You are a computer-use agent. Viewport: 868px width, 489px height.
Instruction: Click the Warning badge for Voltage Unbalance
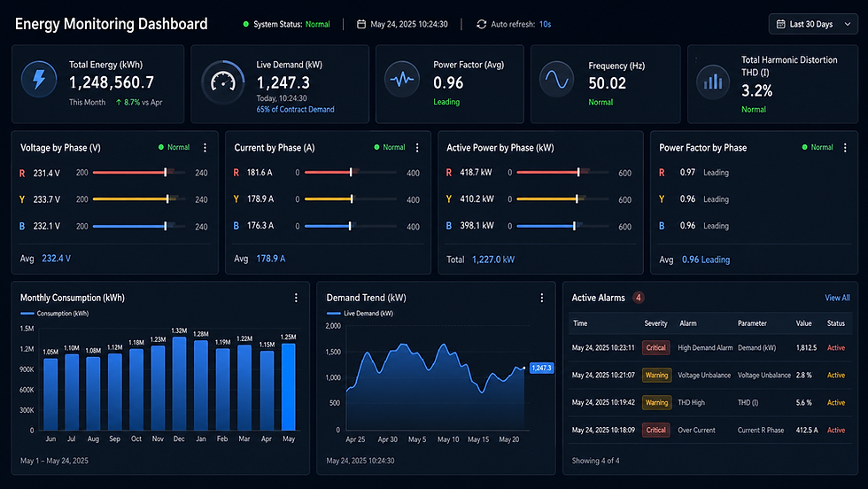point(656,376)
